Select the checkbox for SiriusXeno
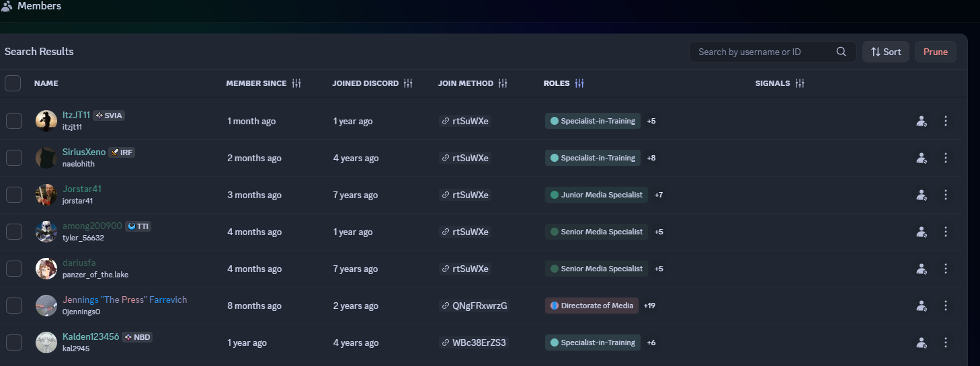 14,158
